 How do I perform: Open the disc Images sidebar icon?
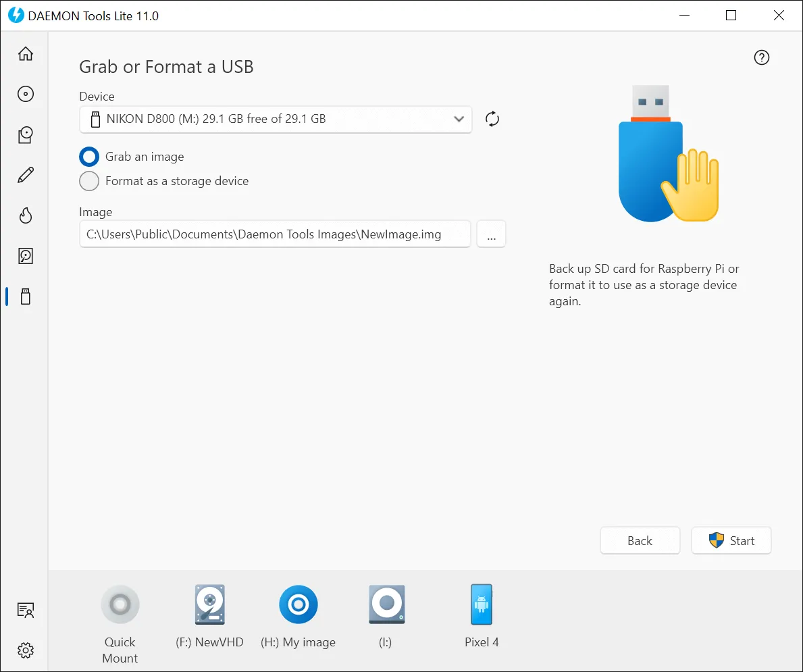(x=26, y=95)
